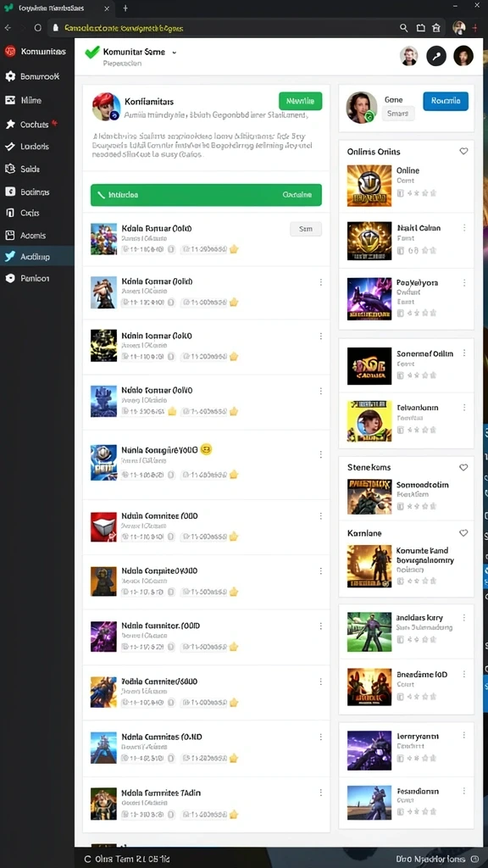This screenshot has height=868, width=488.
Task: Click the green Intiudoa progress bar
Action: coord(206,195)
